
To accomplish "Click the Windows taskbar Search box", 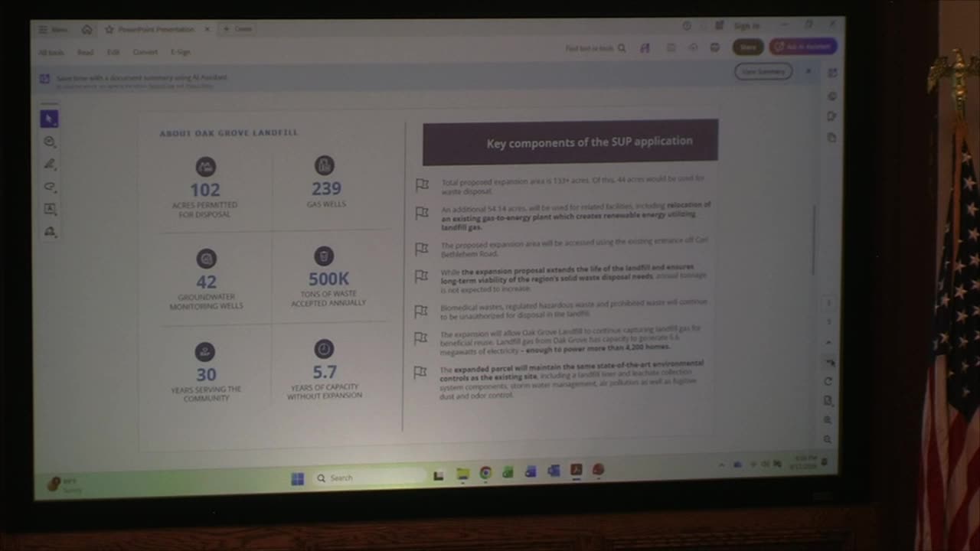I will pyautogui.click(x=370, y=478).
